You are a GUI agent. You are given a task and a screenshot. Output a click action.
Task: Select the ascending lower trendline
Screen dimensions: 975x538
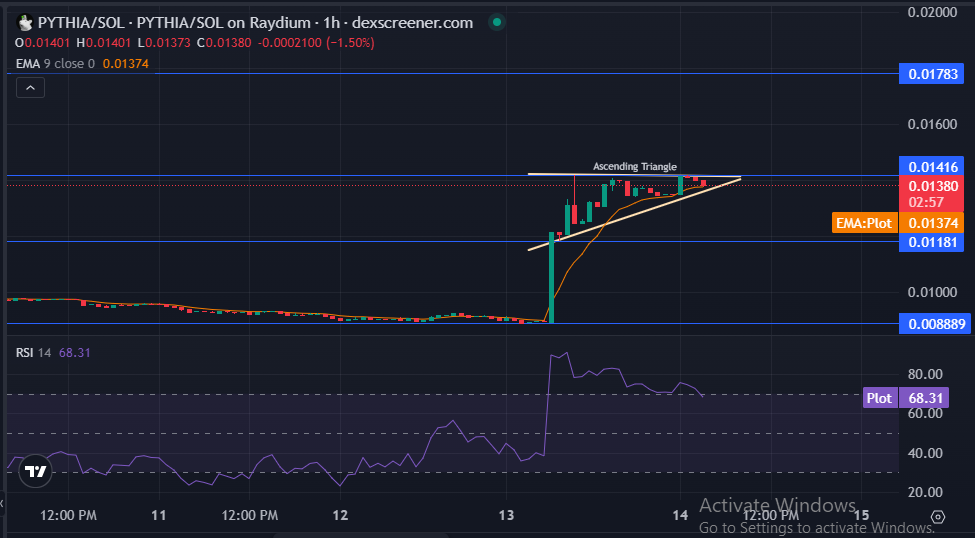tap(634, 215)
